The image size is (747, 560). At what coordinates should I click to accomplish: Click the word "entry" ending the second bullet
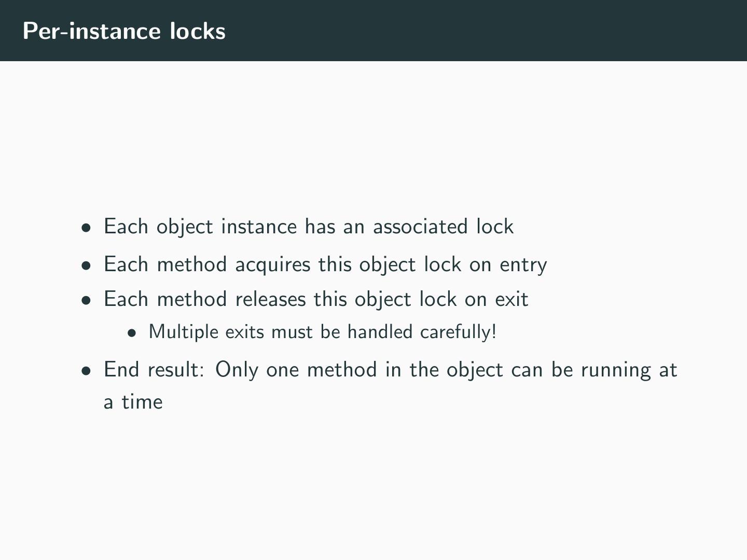[523, 264]
